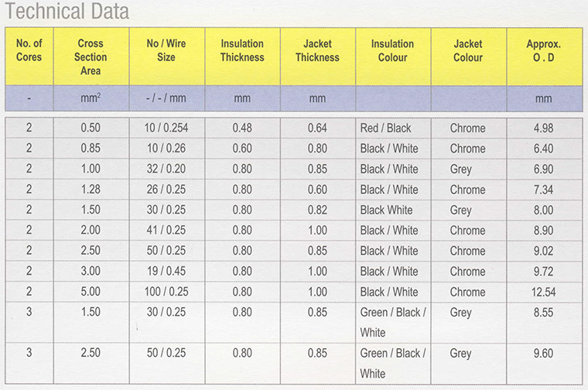Click the 1.28 cross section value

(x=91, y=190)
